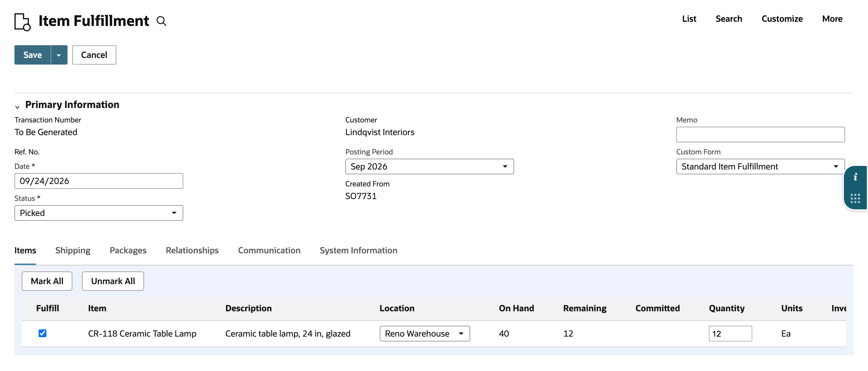Screen dimensions: 868x371
Task: Click the Item Fulfillment record icon
Action: tap(22, 22)
